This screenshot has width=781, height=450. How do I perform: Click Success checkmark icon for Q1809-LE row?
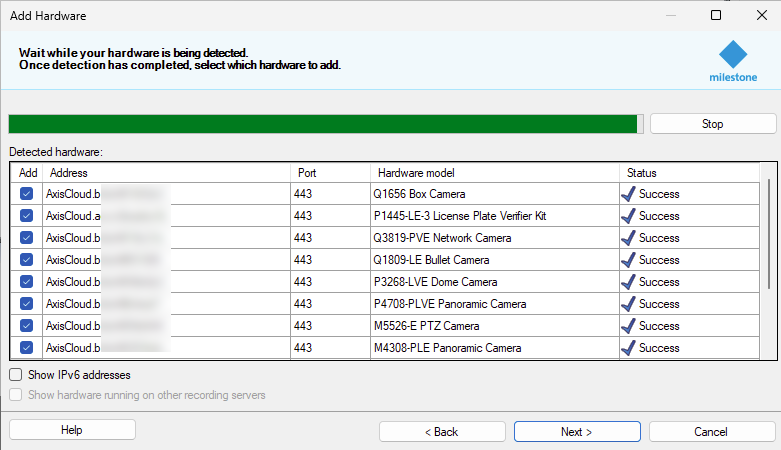629,260
